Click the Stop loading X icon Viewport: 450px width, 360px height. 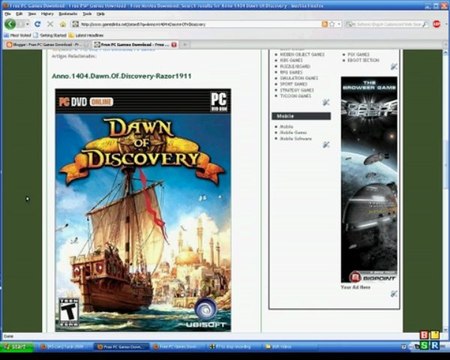coord(50,24)
